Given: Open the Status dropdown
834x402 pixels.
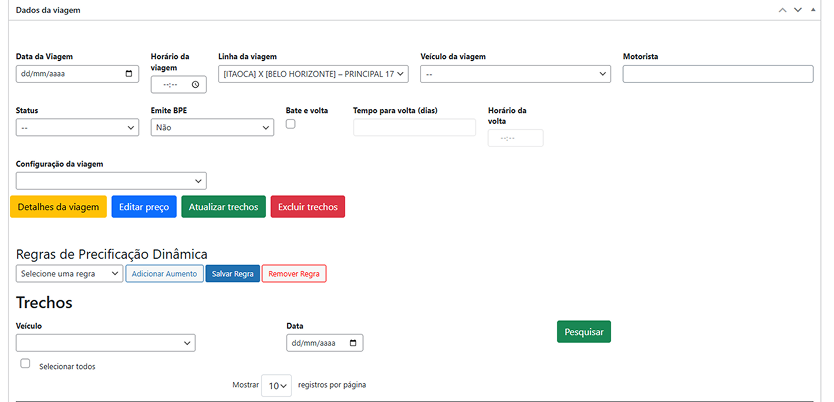Looking at the screenshot, I should [78, 128].
